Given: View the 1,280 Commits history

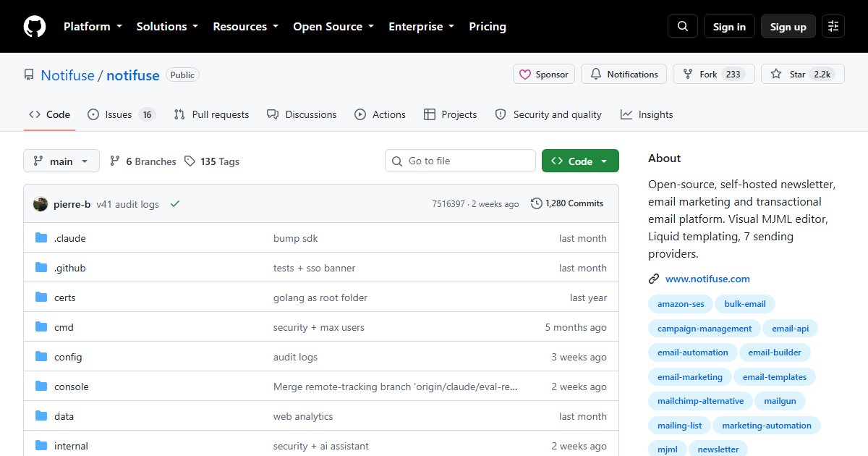Looking at the screenshot, I should pyautogui.click(x=567, y=203).
